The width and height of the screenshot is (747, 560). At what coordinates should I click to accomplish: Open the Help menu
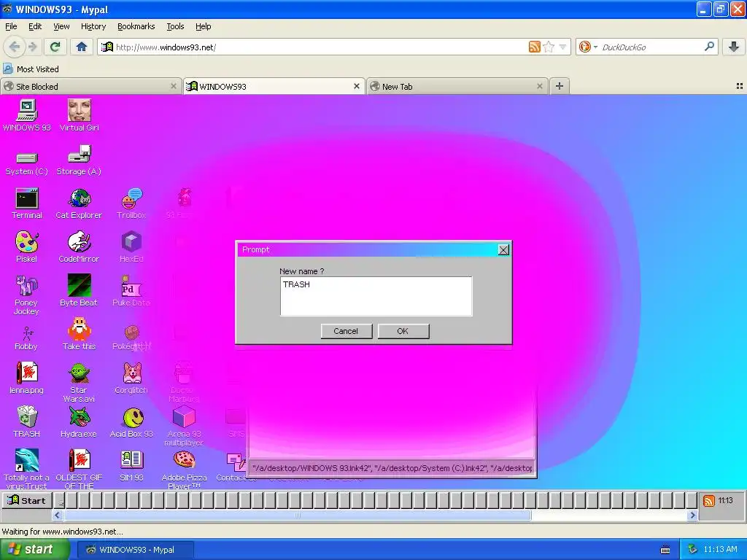pos(203,26)
